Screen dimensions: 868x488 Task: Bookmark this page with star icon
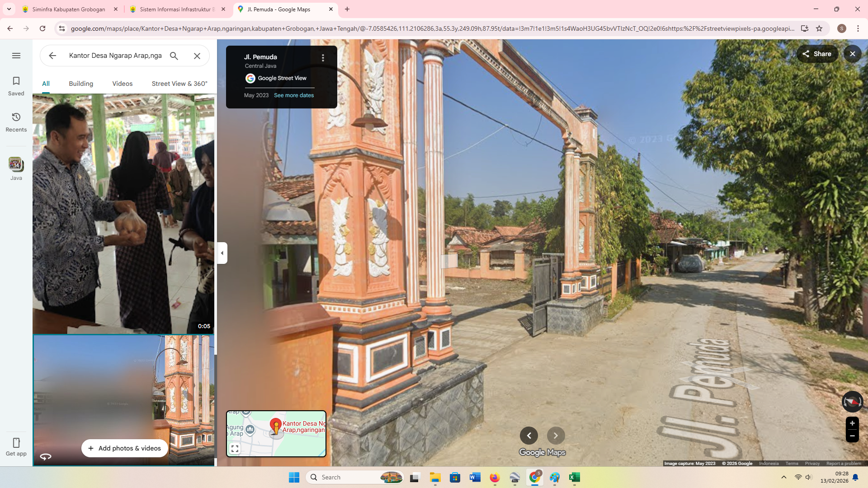click(x=819, y=28)
